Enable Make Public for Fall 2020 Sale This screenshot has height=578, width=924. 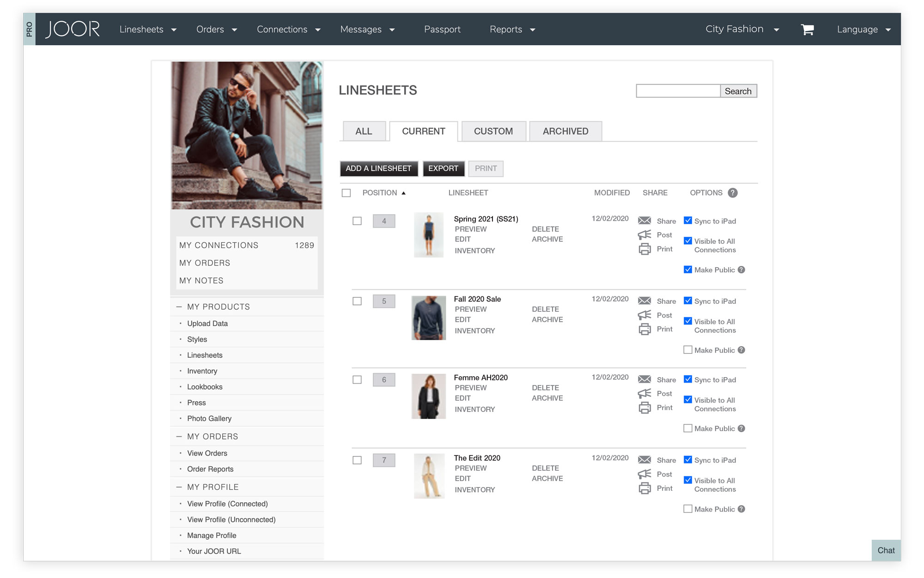[688, 350]
